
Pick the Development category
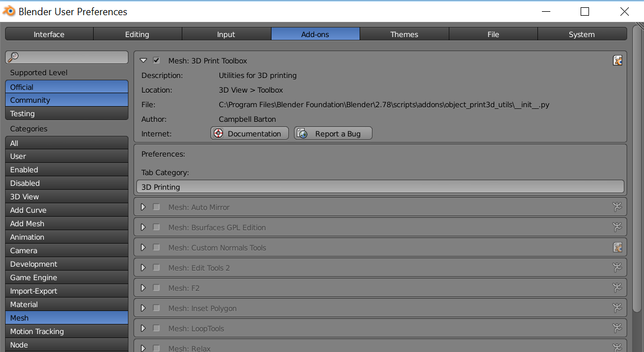tap(67, 264)
